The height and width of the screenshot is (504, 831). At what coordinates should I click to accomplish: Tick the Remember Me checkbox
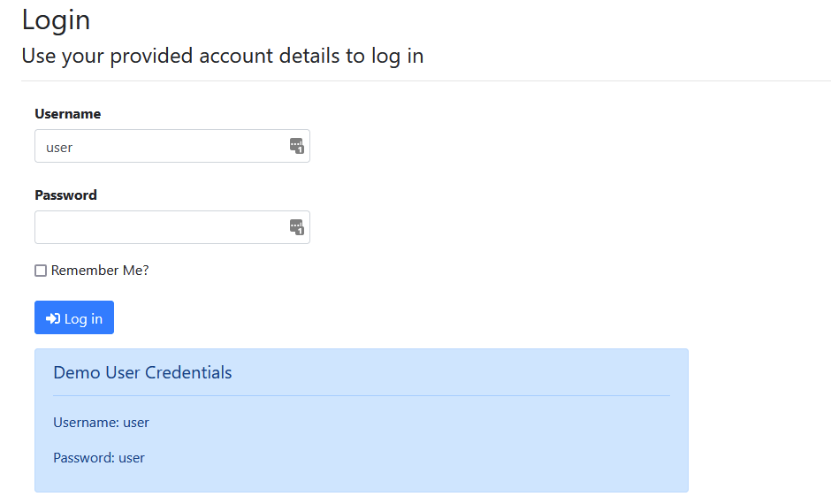pos(41,271)
